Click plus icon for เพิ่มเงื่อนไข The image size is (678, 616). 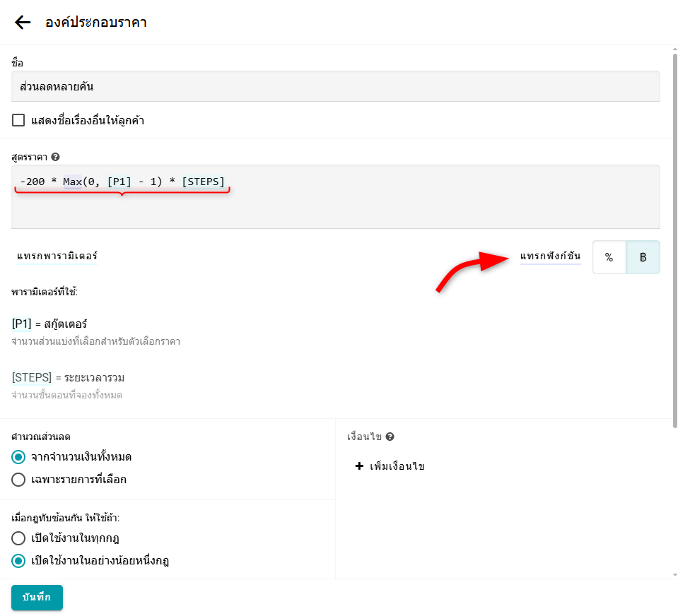click(x=359, y=466)
